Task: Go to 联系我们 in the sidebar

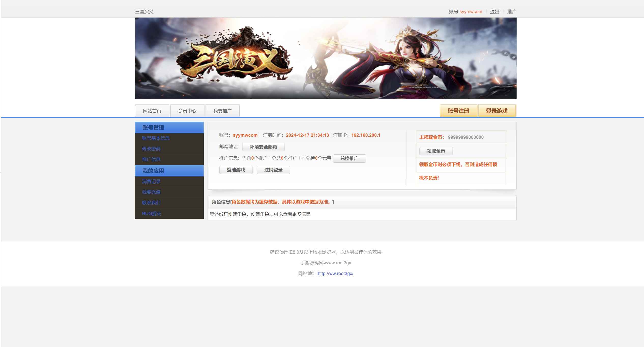Action: (151, 203)
